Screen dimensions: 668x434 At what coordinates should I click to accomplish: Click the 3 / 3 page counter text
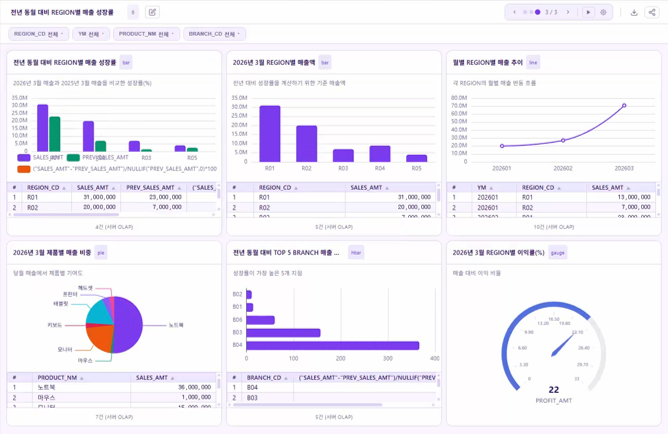click(551, 12)
